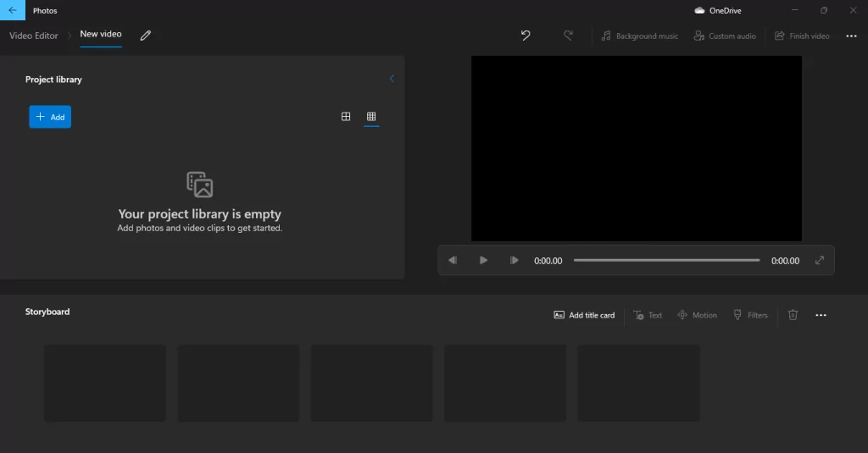Switch library to large thumbnails view

pos(346,117)
